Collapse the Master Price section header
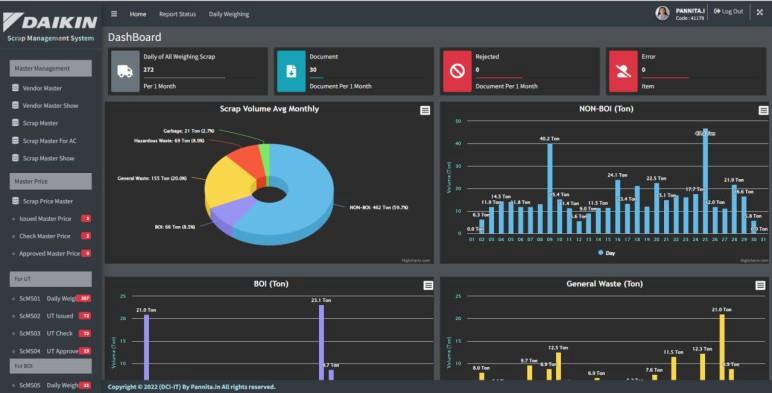772x393 pixels. pos(51,181)
